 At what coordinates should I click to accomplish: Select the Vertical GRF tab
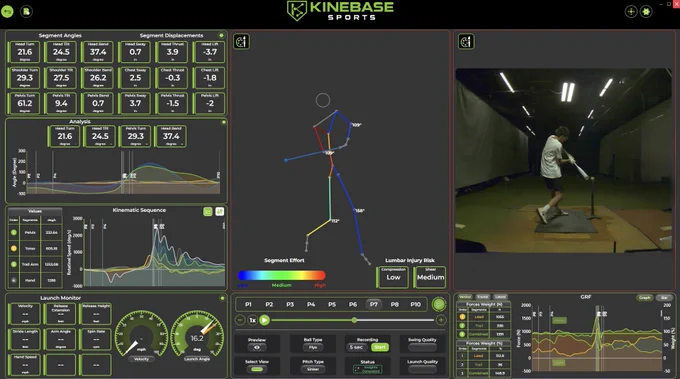[465, 297]
